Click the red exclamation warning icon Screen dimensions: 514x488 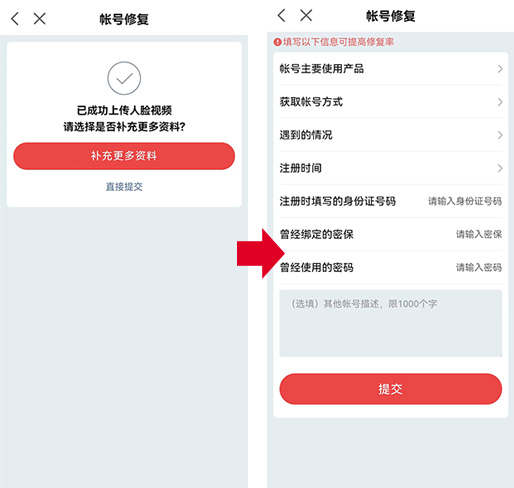[x=277, y=42]
